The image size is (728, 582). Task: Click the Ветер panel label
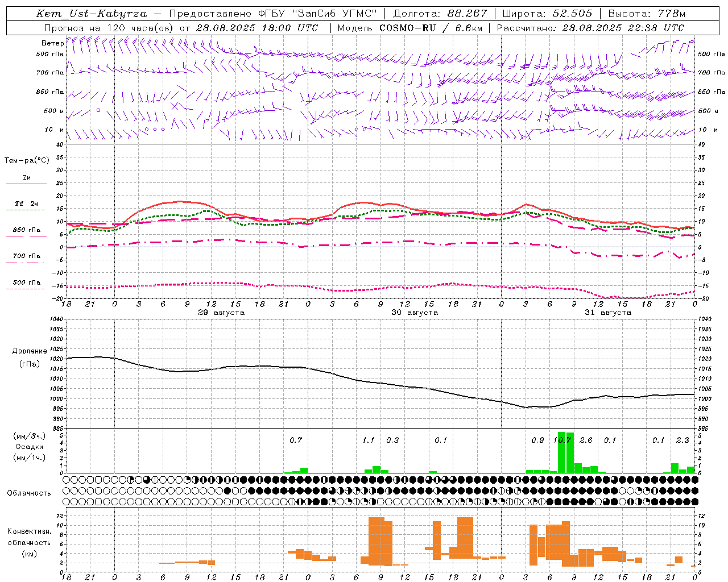coord(53,43)
